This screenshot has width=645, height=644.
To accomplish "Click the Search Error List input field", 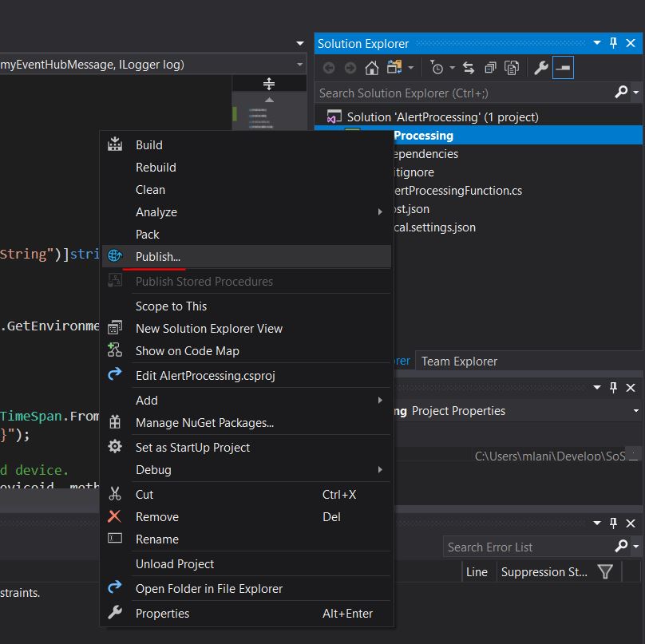I will 529,547.
